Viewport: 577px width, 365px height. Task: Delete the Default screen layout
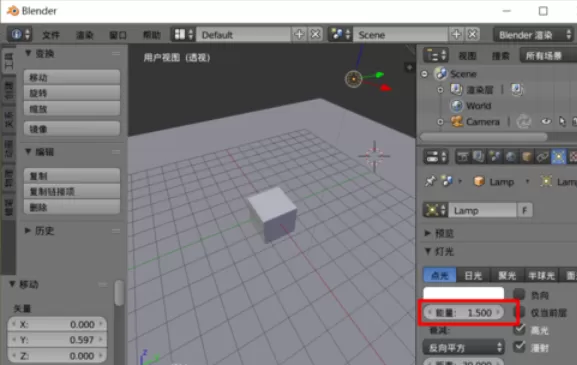tap(315, 35)
